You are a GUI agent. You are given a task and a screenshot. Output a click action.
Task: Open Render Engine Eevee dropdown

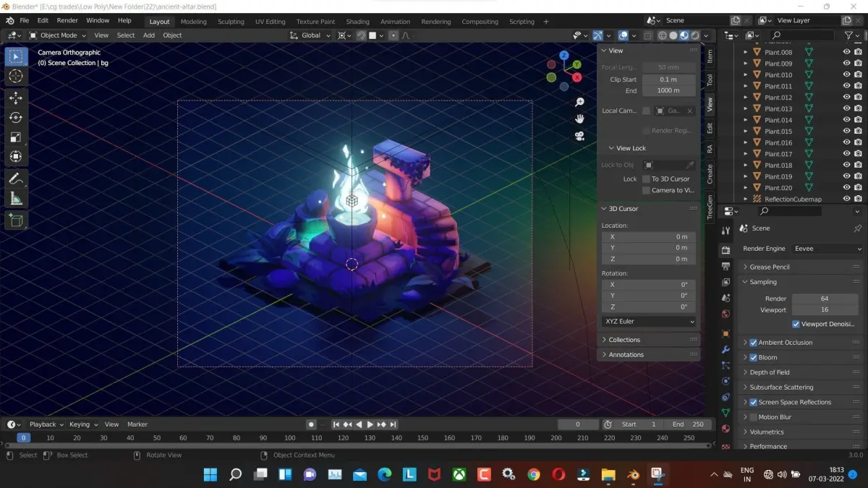pos(827,249)
